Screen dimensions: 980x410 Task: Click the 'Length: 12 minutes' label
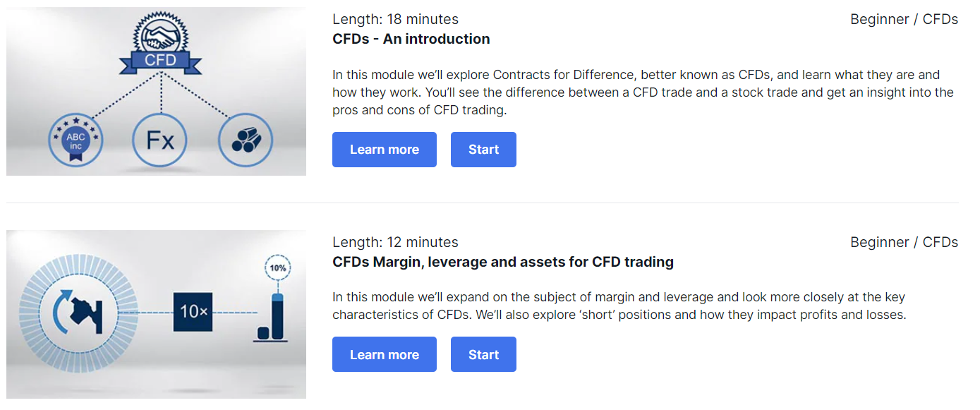pos(395,242)
